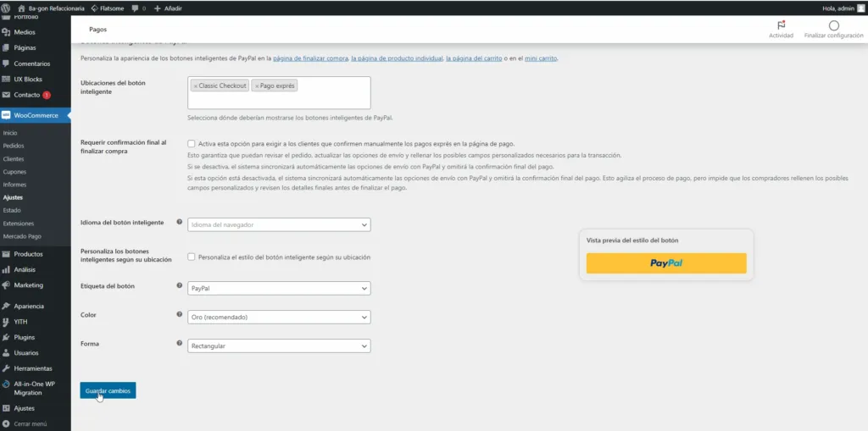Click the Cerrar menú collapse icon
This screenshot has width=868, height=431.
pyautogui.click(x=6, y=424)
